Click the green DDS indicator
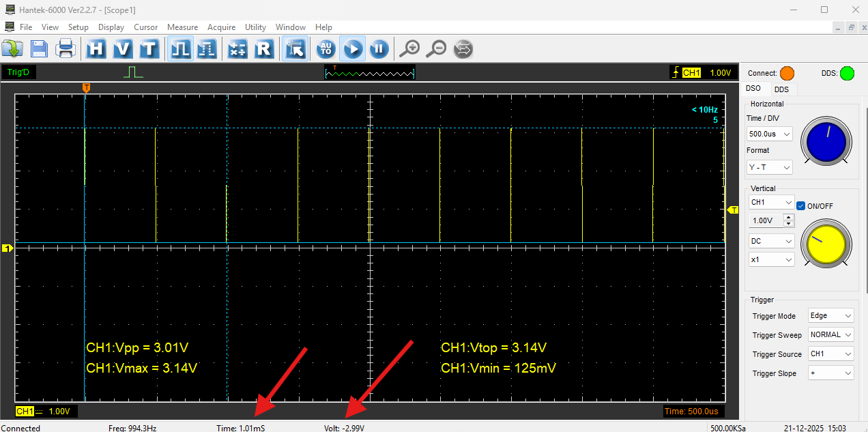The image size is (868, 432). [847, 73]
